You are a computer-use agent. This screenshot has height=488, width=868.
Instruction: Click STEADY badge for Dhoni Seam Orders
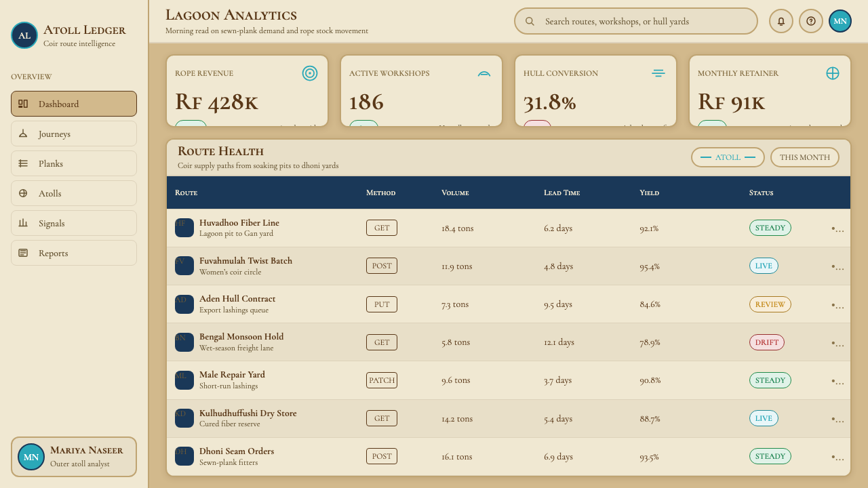(x=770, y=456)
